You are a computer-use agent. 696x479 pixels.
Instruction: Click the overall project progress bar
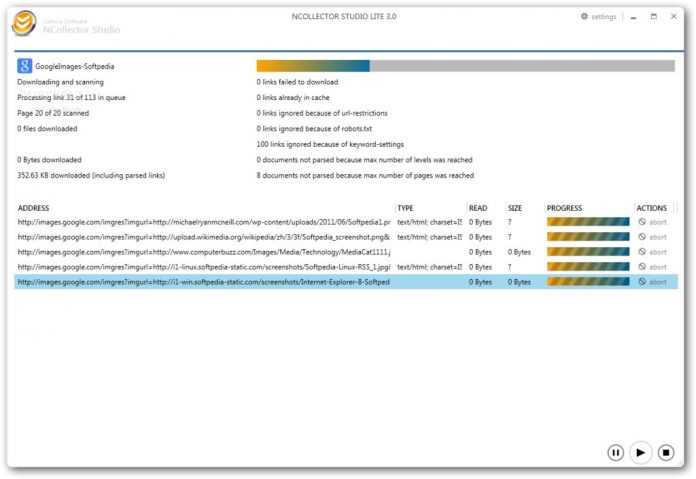(x=466, y=66)
